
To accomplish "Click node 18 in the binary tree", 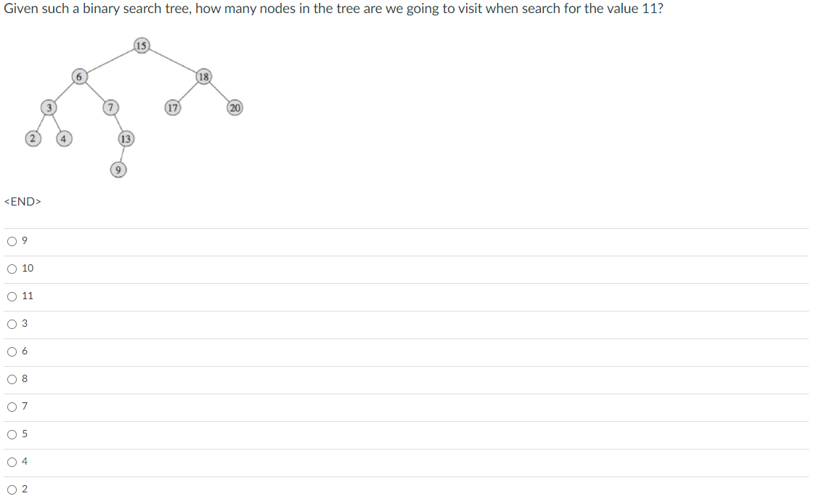I will coord(203,76).
